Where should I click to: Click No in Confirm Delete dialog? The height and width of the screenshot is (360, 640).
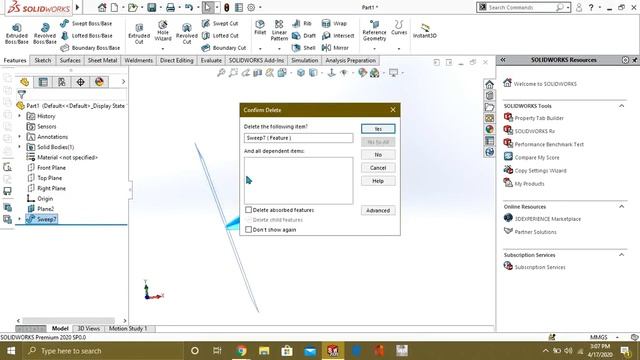click(378, 155)
